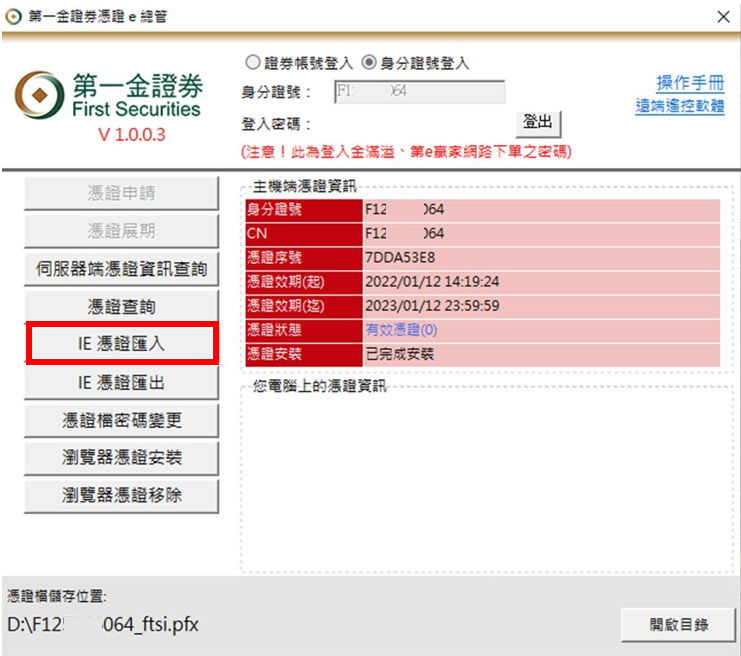Click the IE 憑證匯入 button
The width and height of the screenshot is (741, 656).
click(x=121, y=344)
